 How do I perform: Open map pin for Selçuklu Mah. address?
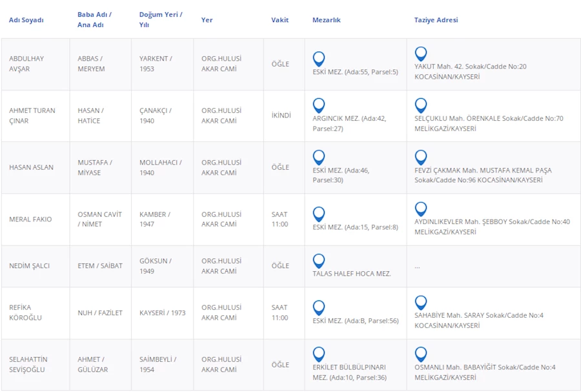tap(421, 105)
